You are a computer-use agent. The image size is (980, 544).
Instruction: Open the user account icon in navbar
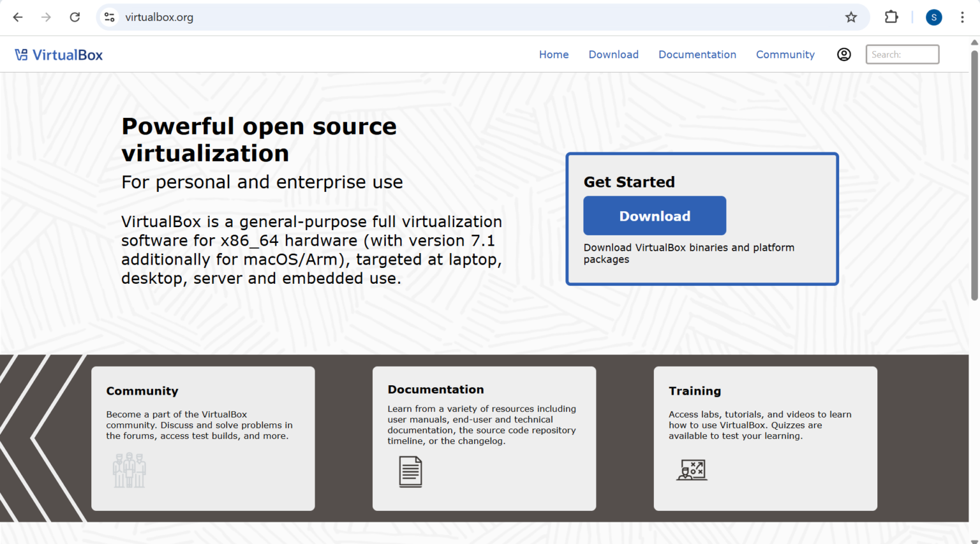click(x=843, y=54)
